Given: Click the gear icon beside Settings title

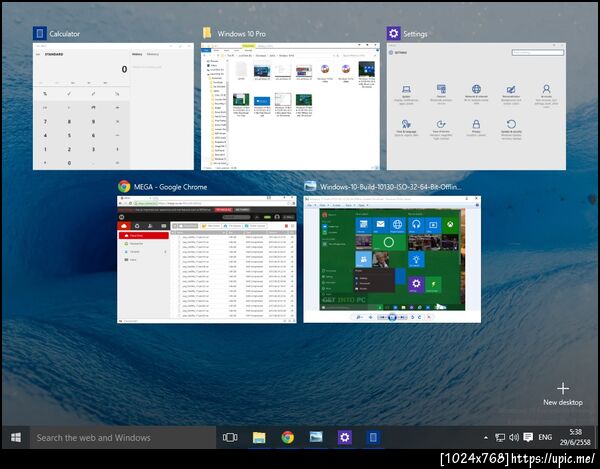Looking at the screenshot, I should (393, 34).
